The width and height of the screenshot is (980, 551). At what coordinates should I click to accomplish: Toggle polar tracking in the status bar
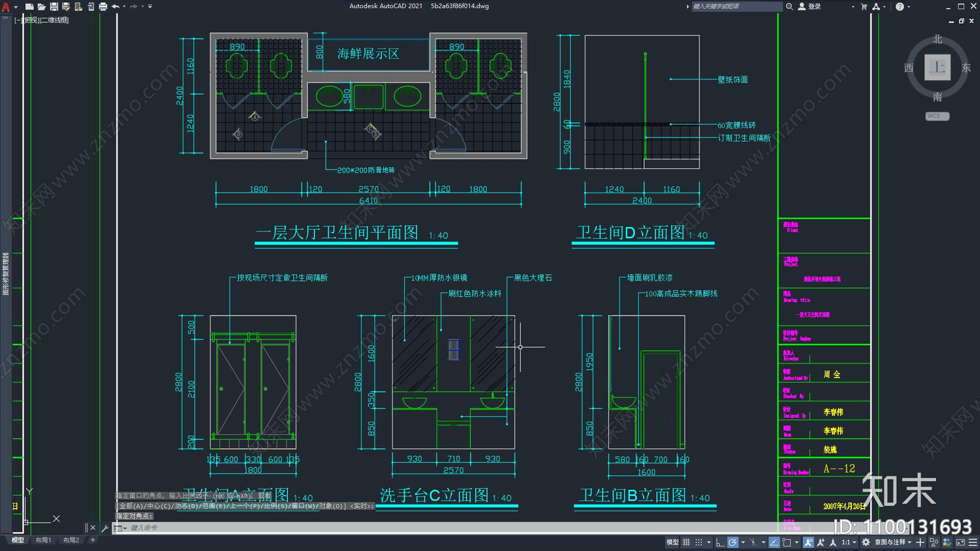[x=733, y=542]
